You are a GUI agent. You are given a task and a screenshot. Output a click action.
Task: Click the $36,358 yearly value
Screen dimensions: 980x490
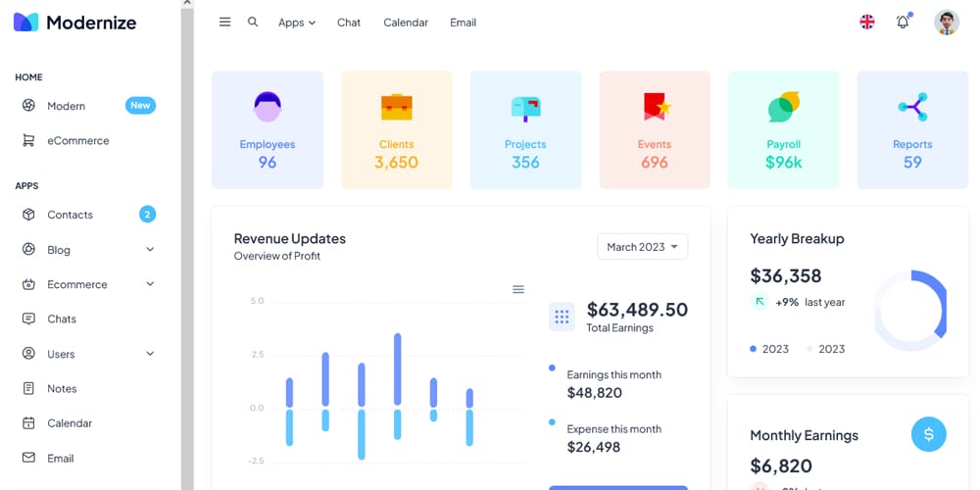point(786,275)
